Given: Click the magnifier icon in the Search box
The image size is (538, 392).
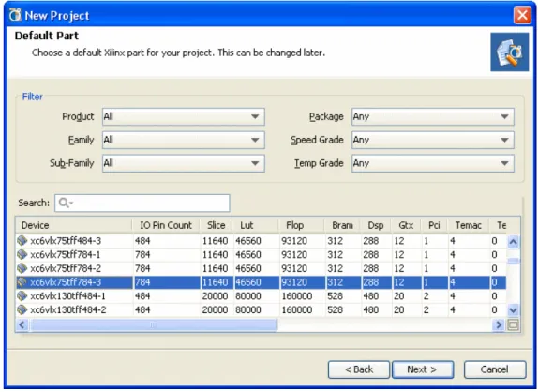Looking at the screenshot, I should [64, 203].
